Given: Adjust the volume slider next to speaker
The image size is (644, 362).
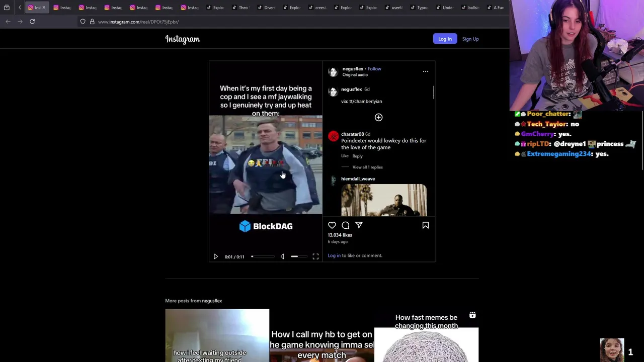Looking at the screenshot, I should tap(298, 256).
